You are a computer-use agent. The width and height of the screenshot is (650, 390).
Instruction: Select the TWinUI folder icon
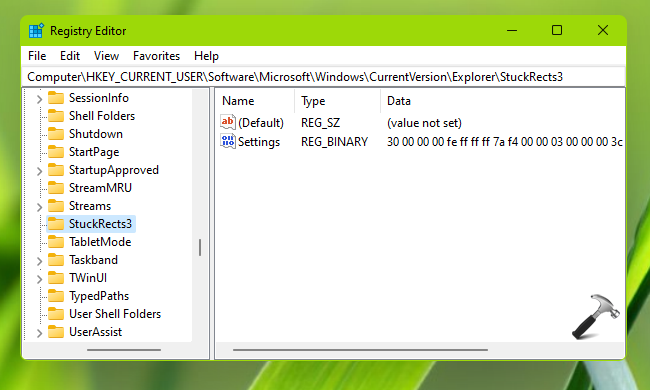click(56, 278)
